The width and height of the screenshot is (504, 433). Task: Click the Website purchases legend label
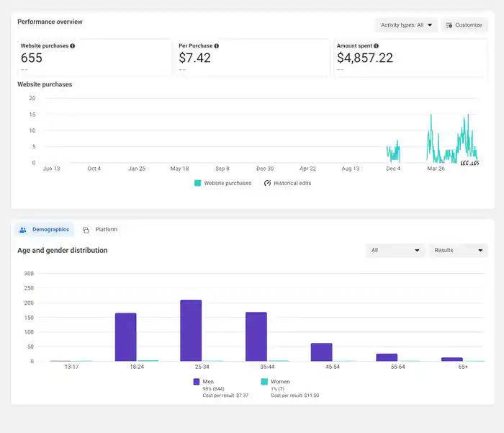point(228,183)
